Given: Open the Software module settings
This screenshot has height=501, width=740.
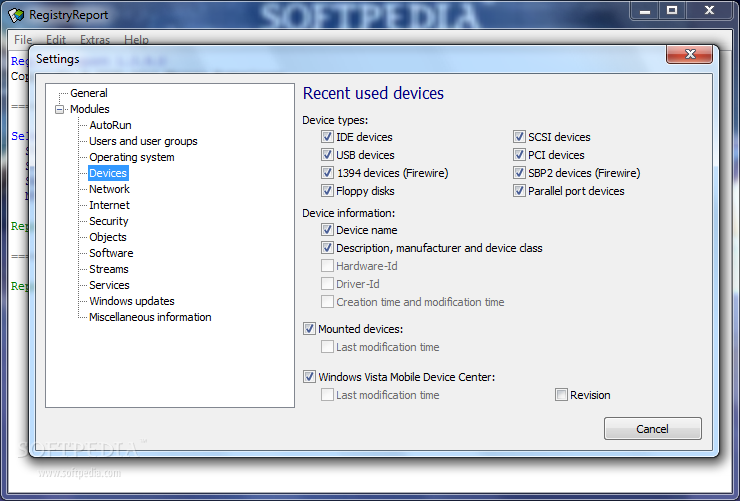Looking at the screenshot, I should (111, 253).
